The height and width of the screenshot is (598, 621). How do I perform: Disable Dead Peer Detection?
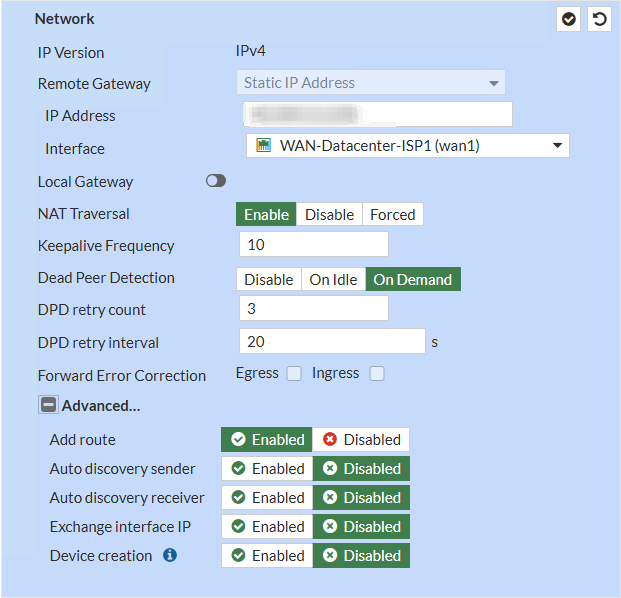tap(269, 279)
